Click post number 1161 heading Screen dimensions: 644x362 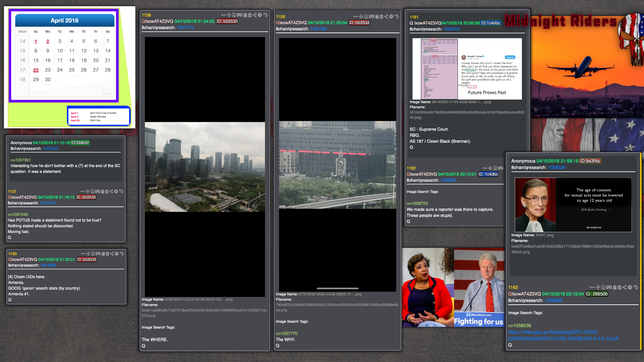(414, 17)
